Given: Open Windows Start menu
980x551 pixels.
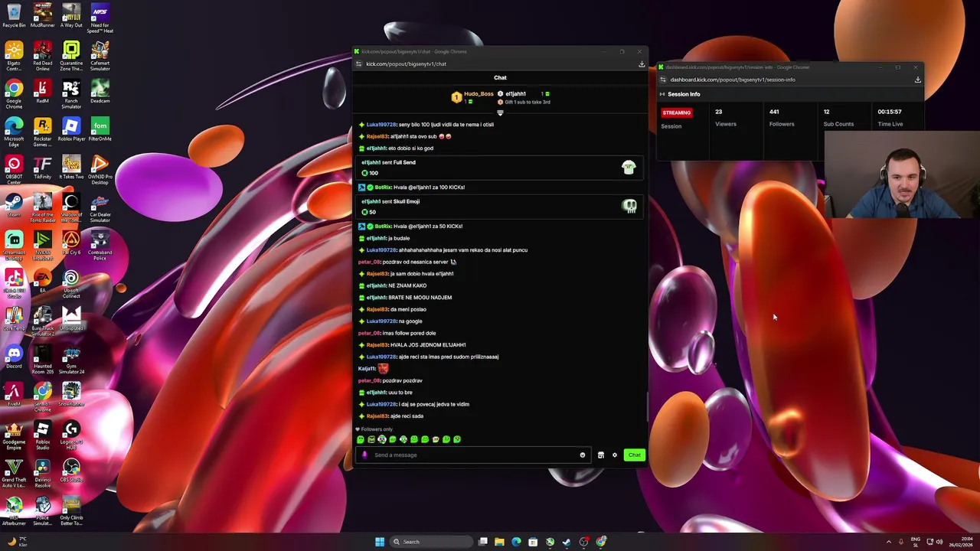Looking at the screenshot, I should [380, 542].
